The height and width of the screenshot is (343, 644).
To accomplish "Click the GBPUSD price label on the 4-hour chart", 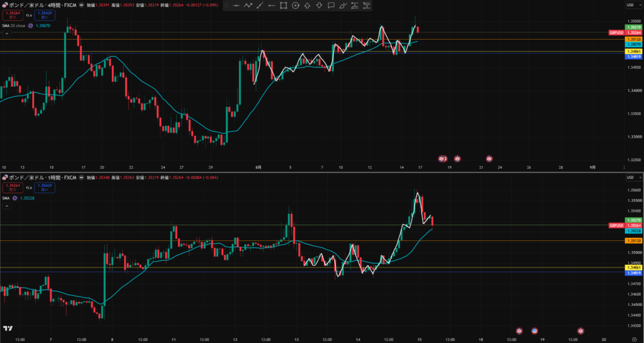I will (616, 33).
